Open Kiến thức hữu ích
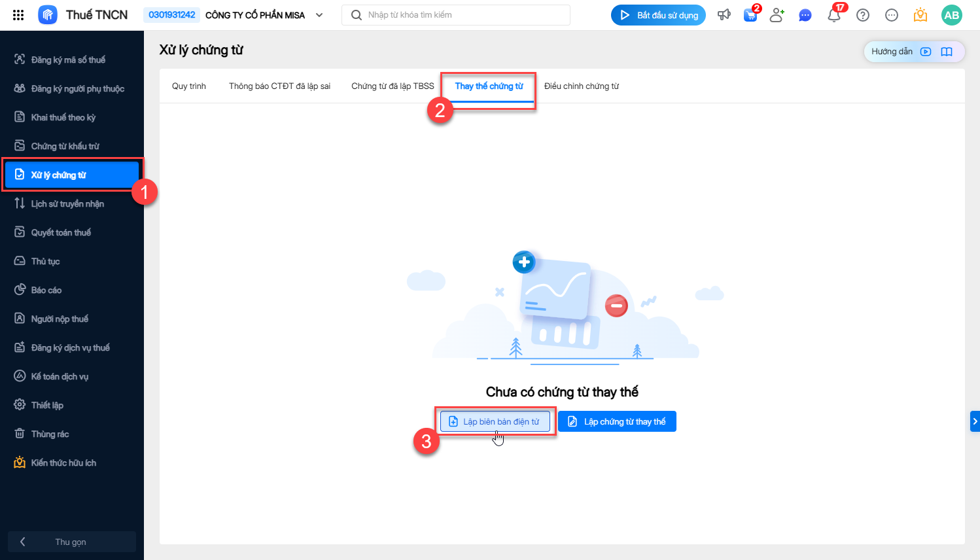The image size is (980, 560). click(x=72, y=463)
